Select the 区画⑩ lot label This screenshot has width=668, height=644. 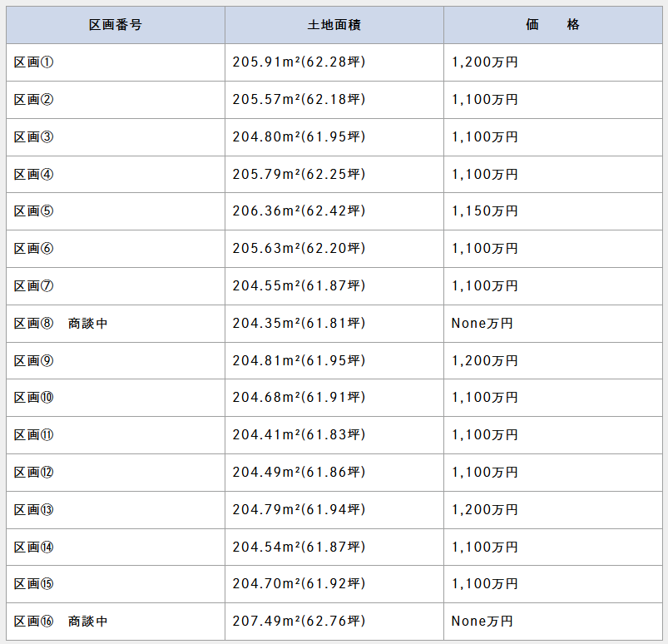tap(34, 398)
